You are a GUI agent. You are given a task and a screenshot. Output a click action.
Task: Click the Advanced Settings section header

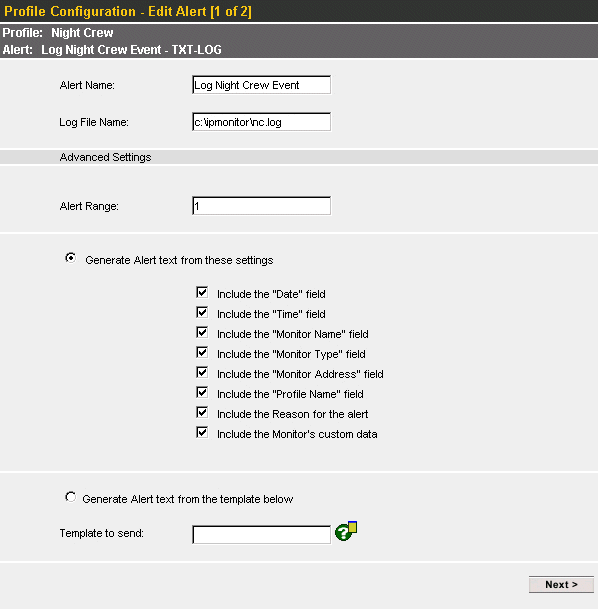(105, 157)
